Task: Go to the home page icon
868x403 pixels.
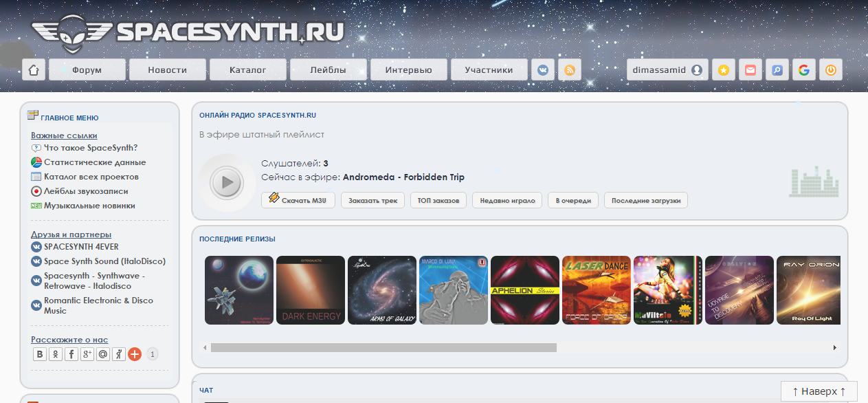Action: tap(34, 69)
